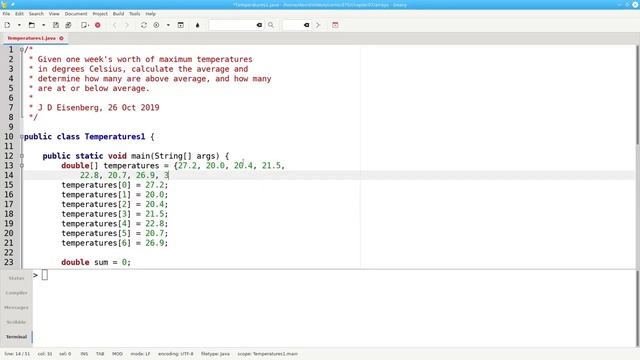Open the View menu
This screenshot has height=360, width=640.
[x=54, y=13]
